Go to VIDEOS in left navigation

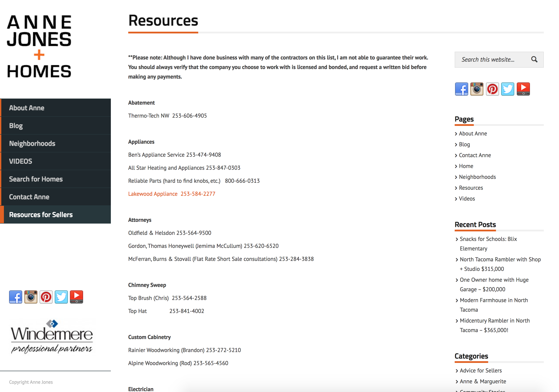pyautogui.click(x=55, y=161)
